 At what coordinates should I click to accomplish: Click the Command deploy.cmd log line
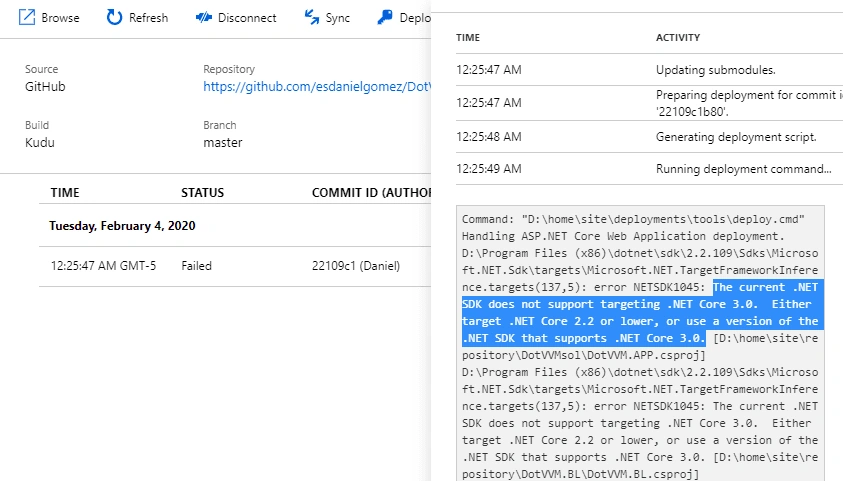[633, 219]
